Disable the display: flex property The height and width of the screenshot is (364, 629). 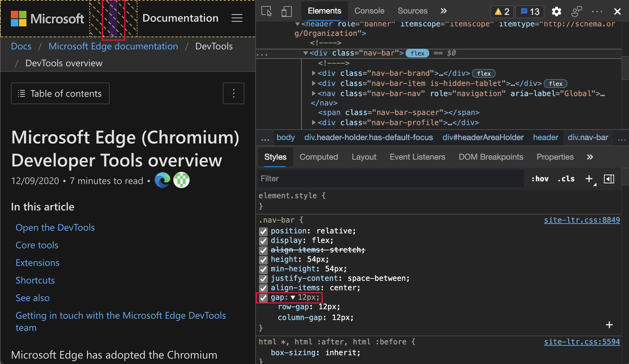click(263, 241)
